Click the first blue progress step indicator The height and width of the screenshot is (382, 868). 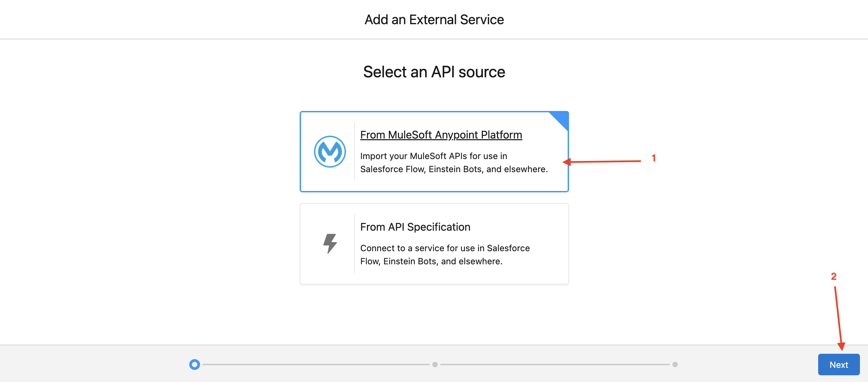(x=194, y=364)
